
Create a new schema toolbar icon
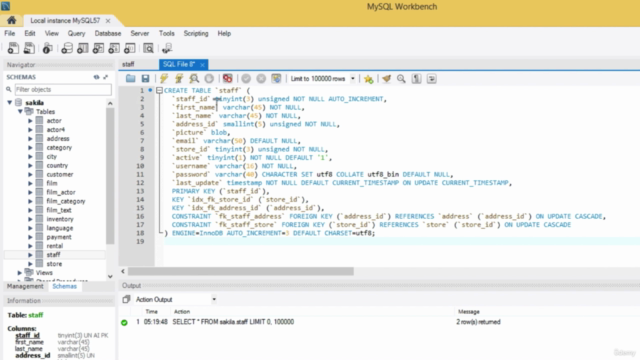tap(67, 48)
